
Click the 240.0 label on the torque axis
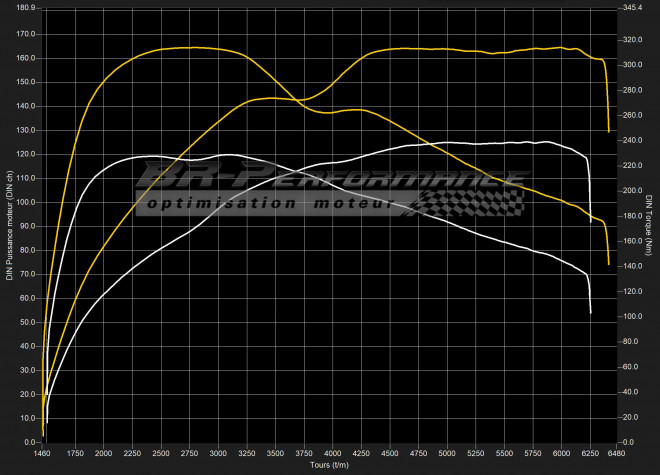pyautogui.click(x=632, y=140)
